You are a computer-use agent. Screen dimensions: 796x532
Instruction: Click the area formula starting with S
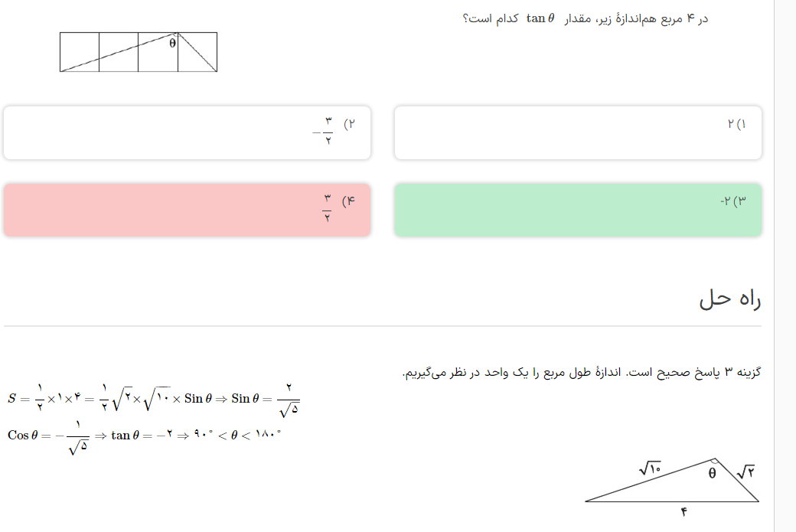(154, 400)
